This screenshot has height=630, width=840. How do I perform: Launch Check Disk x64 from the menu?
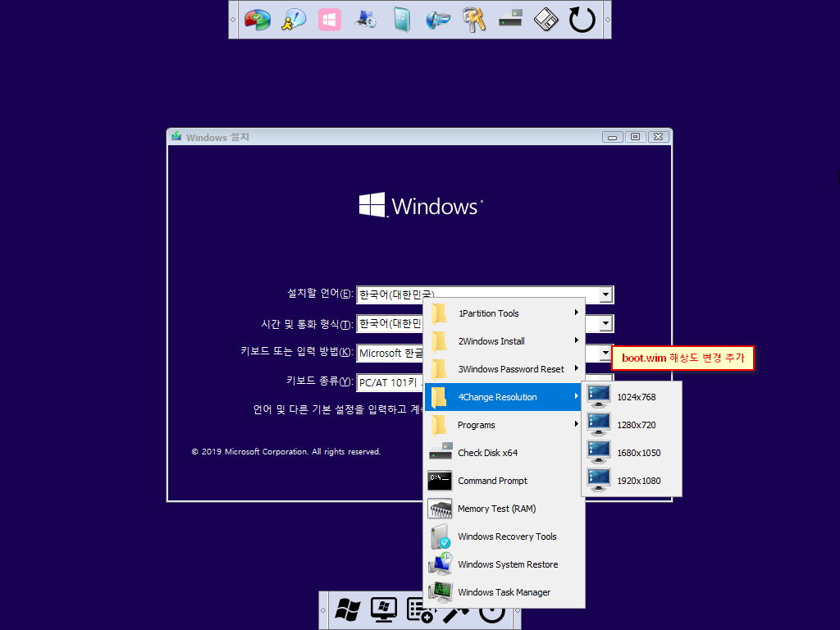click(x=504, y=453)
